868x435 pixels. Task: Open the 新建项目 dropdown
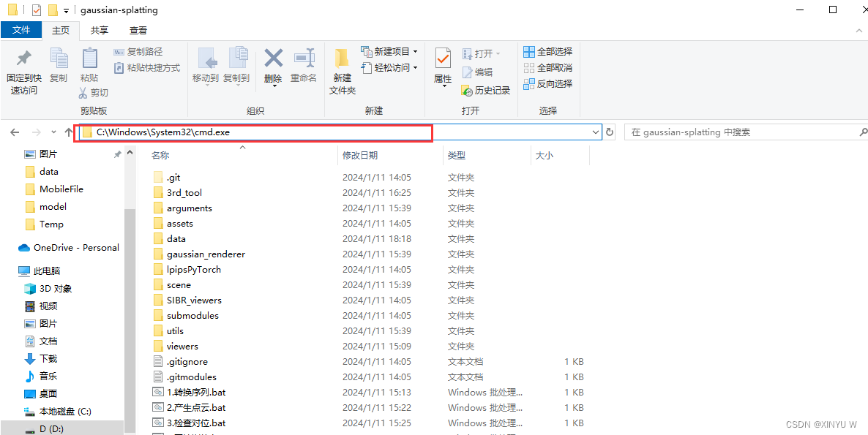pyautogui.click(x=389, y=51)
